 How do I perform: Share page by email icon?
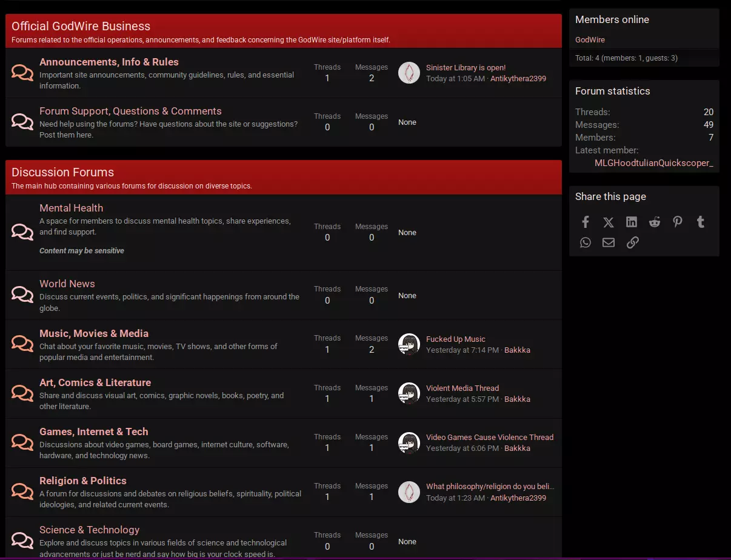(609, 242)
